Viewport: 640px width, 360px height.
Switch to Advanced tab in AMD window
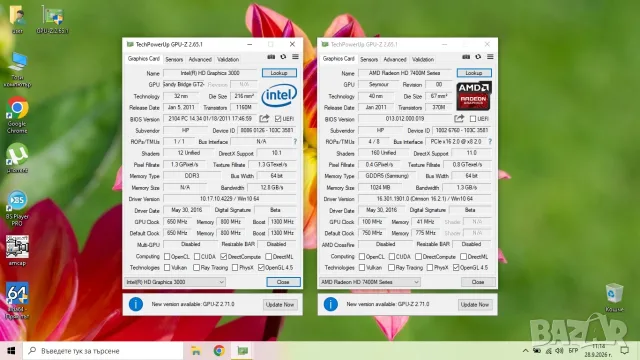[x=395, y=60]
